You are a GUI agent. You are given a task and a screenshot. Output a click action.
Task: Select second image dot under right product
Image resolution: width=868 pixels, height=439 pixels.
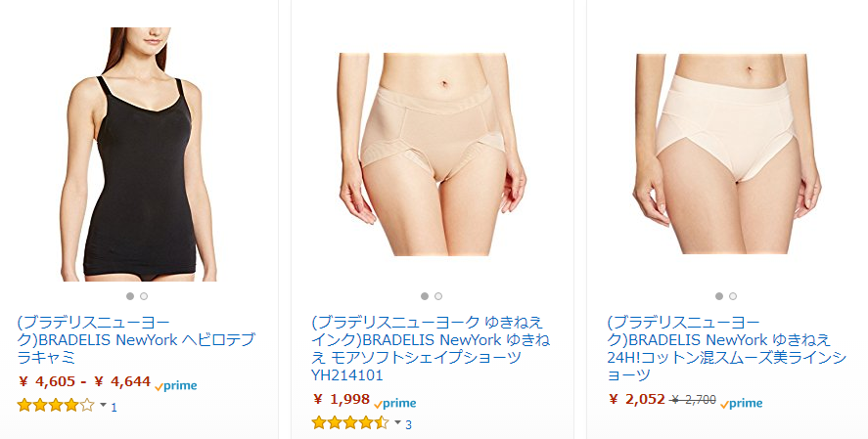tap(733, 296)
